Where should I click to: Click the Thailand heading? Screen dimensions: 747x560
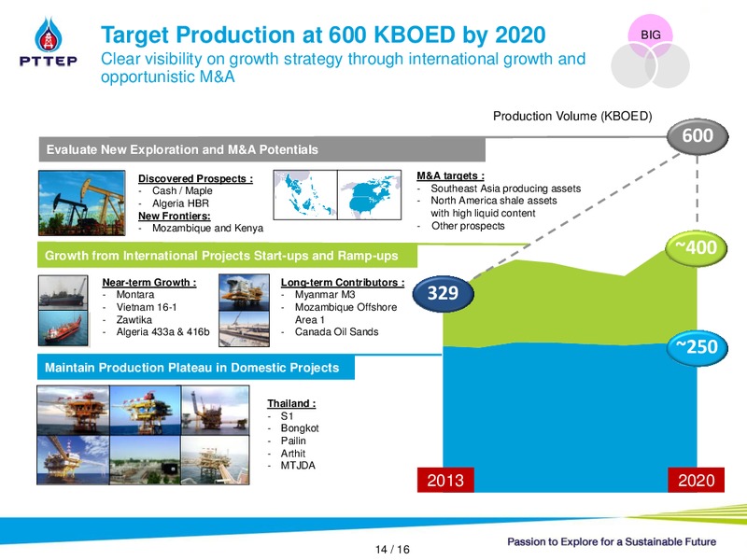click(x=291, y=403)
